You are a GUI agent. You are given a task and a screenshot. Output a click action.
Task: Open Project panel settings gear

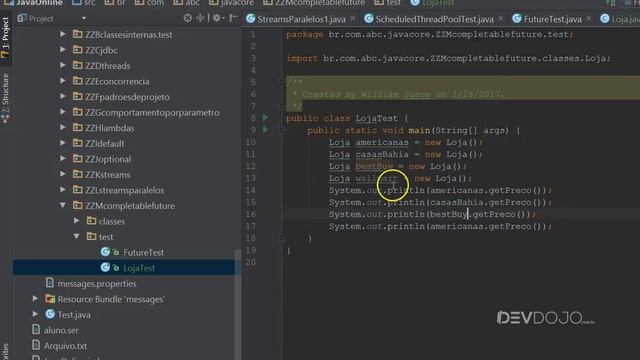pos(217,18)
